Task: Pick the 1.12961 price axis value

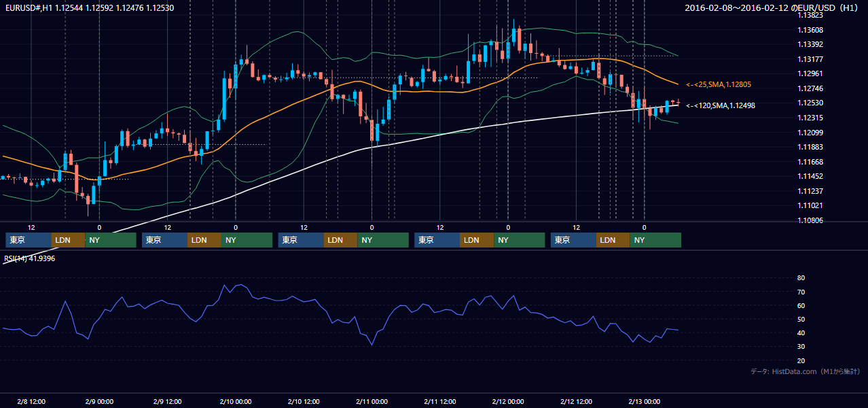Action: [810, 73]
